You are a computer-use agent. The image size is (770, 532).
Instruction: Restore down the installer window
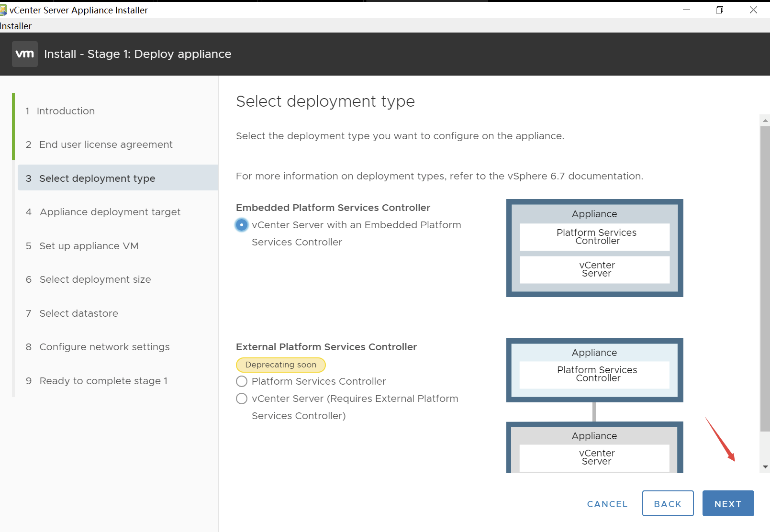tap(719, 10)
